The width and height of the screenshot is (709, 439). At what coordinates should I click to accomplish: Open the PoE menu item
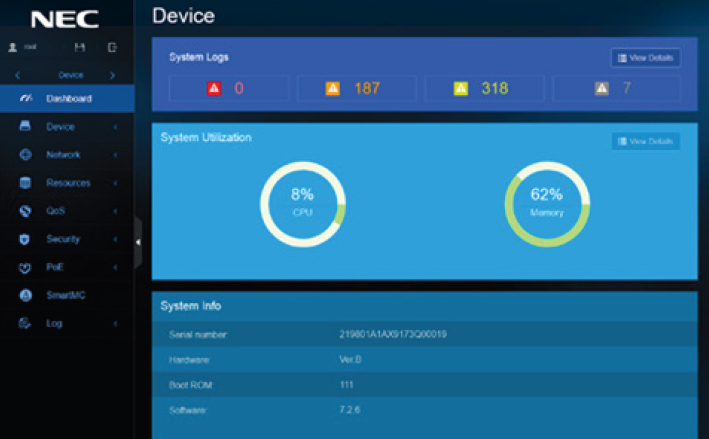pyautogui.click(x=67, y=267)
